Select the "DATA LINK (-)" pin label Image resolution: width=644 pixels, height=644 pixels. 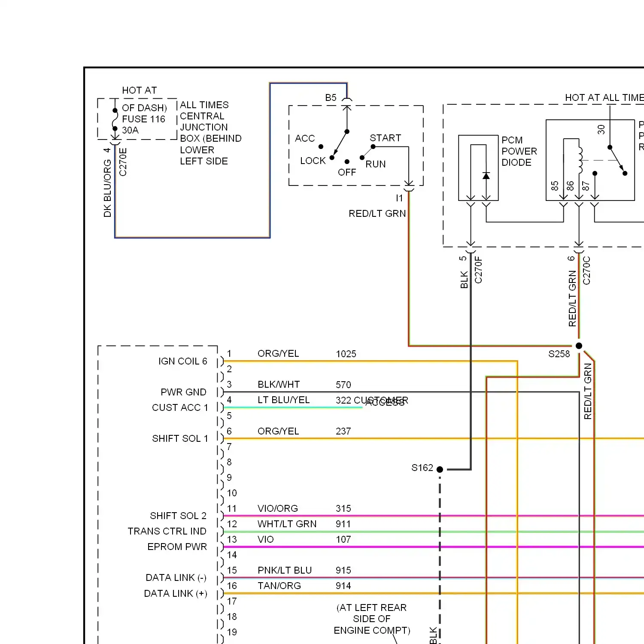[x=176, y=577]
